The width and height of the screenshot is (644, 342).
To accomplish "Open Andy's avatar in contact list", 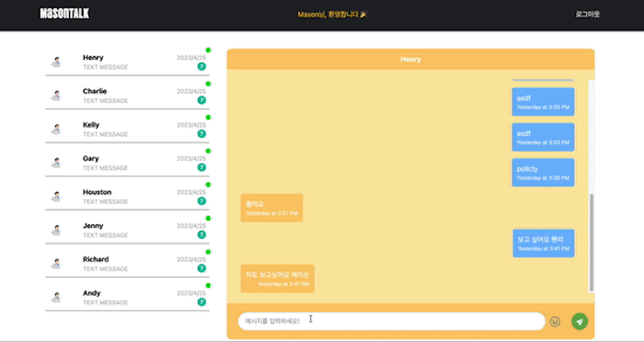I will [x=56, y=298].
